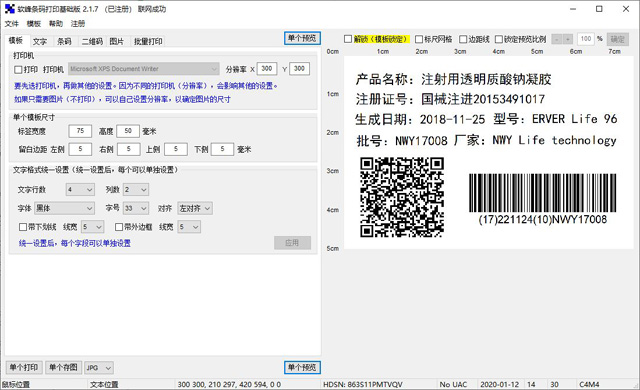Click the HDSN serial in status bar
This screenshot has width=640, height=390.
tap(363, 384)
